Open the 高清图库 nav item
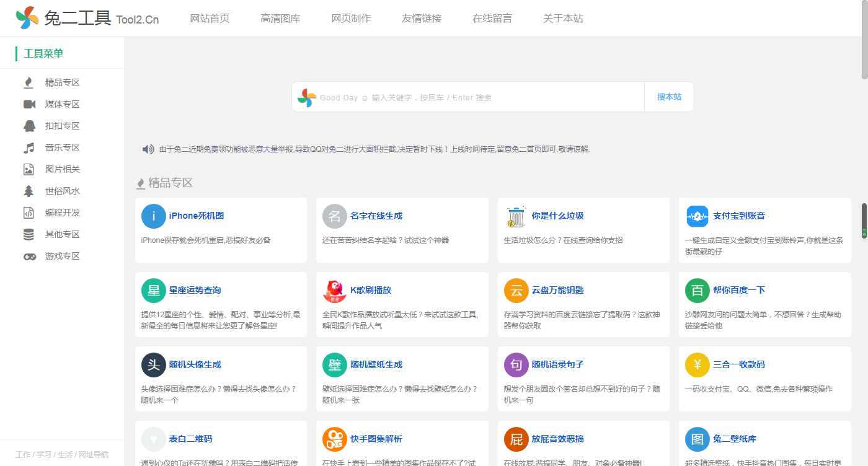868x466 pixels. click(280, 19)
